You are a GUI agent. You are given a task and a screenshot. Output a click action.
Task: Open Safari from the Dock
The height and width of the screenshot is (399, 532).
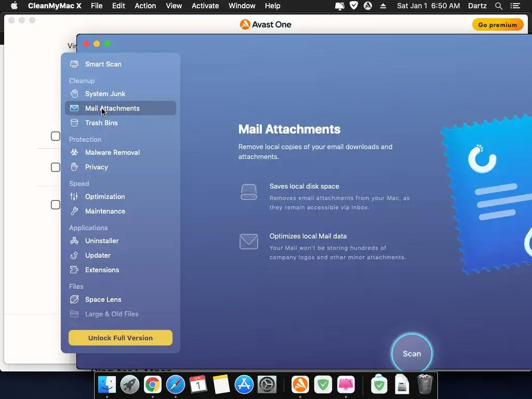[176, 385]
